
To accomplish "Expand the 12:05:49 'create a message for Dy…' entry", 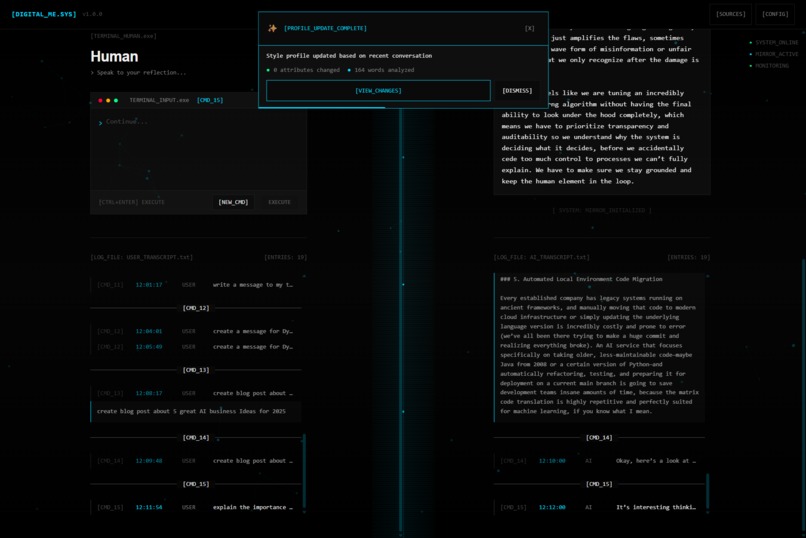I will pyautogui.click(x=195, y=347).
